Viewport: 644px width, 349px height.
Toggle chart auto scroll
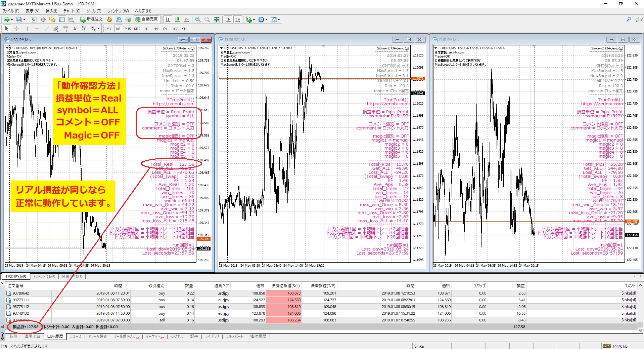tap(228, 20)
